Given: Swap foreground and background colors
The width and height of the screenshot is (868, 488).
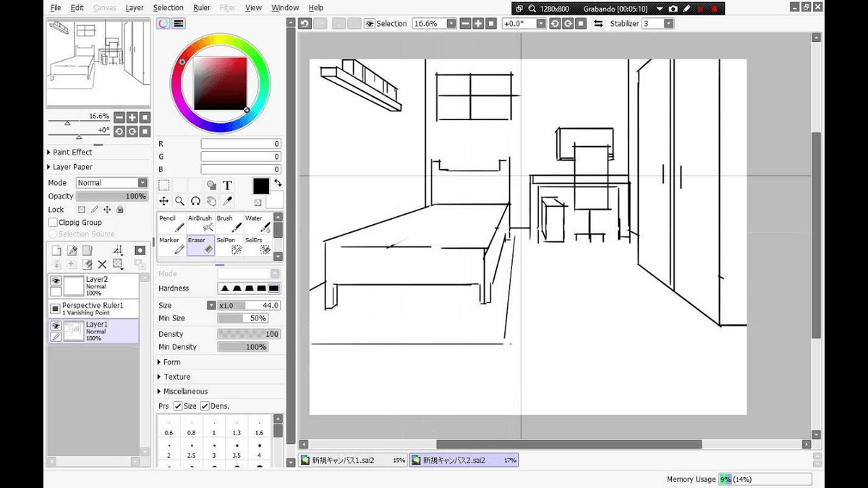Looking at the screenshot, I should pyautogui.click(x=278, y=182).
